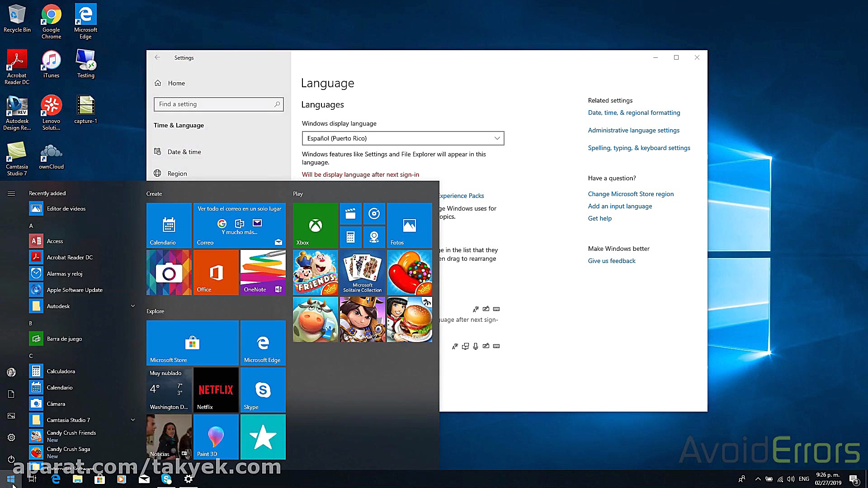Select Date & time in sidebar
Screen dimensions: 868x488
tap(184, 152)
